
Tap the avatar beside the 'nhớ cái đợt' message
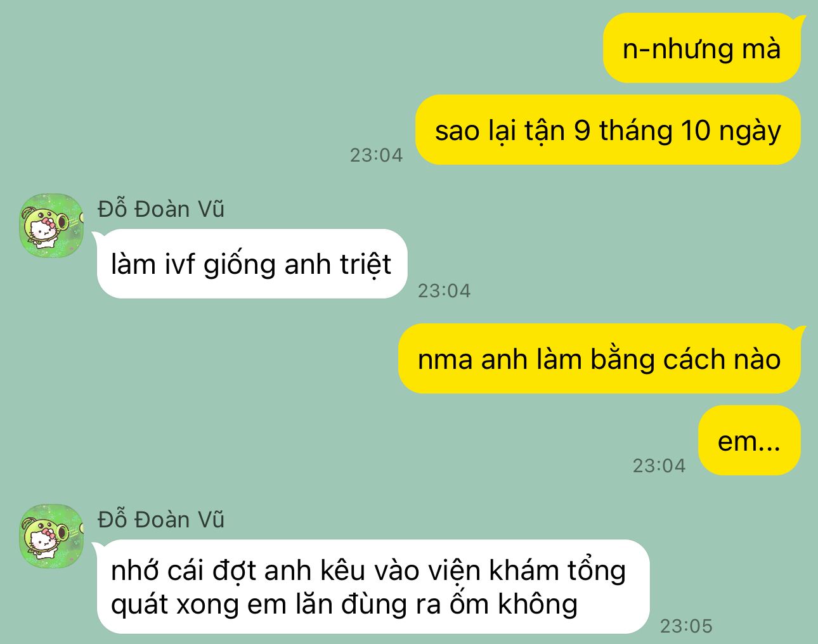pyautogui.click(x=51, y=536)
